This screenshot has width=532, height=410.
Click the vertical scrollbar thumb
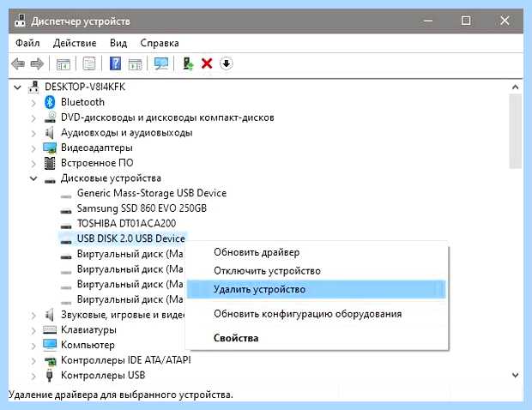[x=516, y=131]
